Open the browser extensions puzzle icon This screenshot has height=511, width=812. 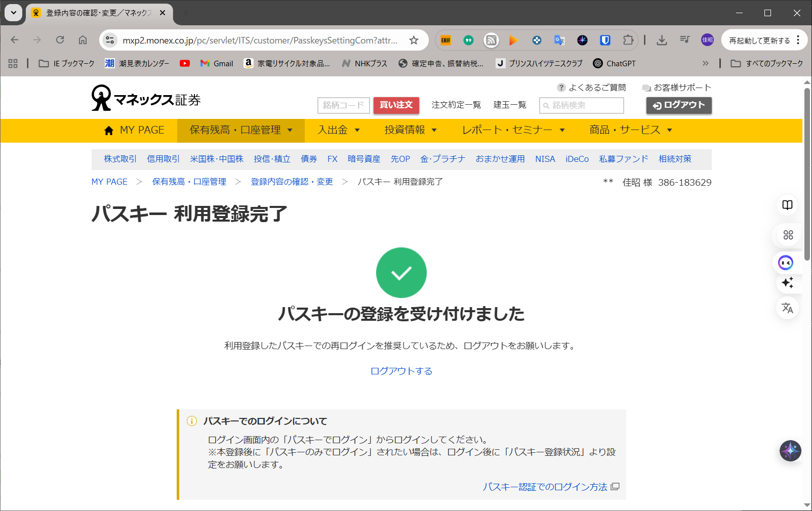coord(628,40)
